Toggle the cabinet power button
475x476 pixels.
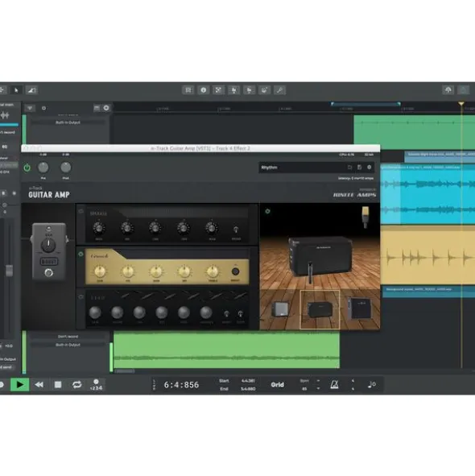point(267,211)
